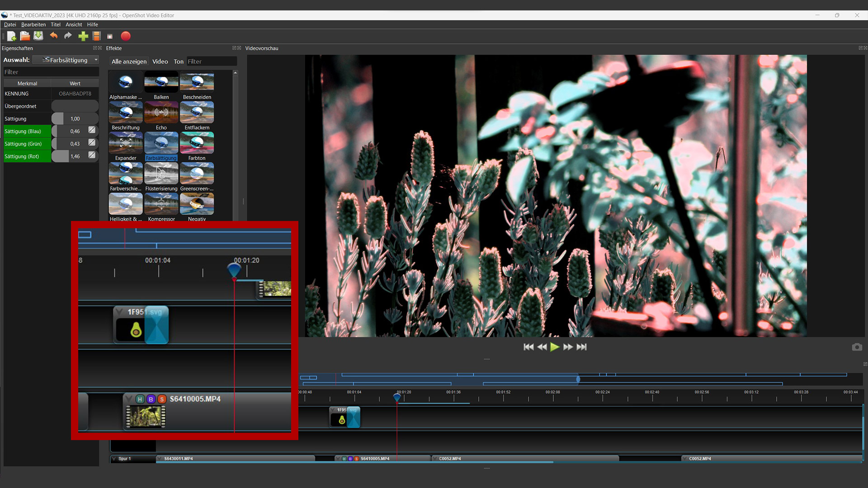The image size is (868, 488).
Task: Click the Sättigung 1,00 value slider
Action: tap(75, 119)
